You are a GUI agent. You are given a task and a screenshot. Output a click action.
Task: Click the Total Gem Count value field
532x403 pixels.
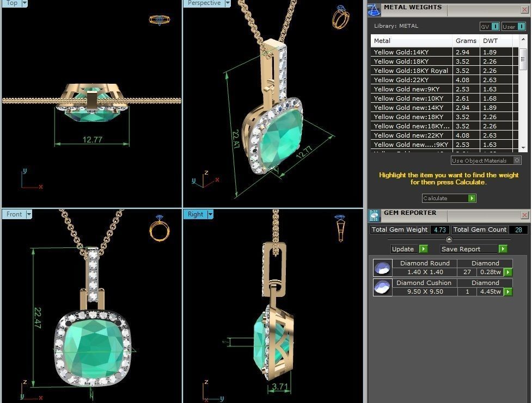point(518,230)
